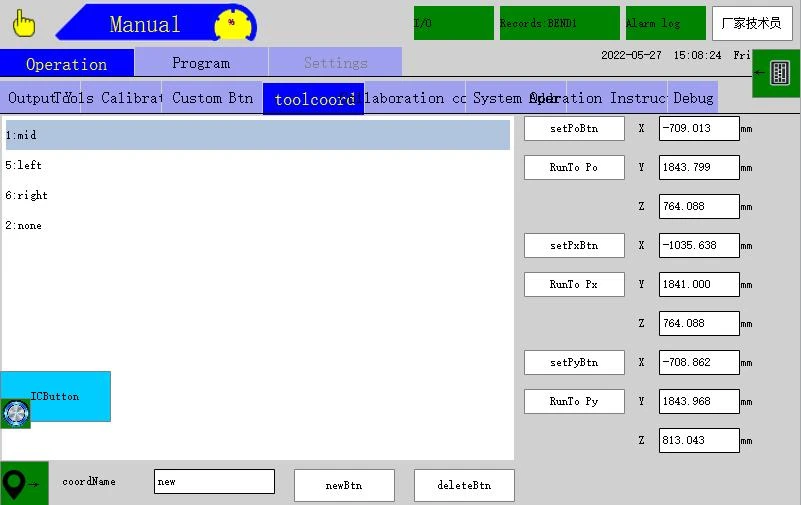The width and height of the screenshot is (801, 505).
Task: Select the 5:left coordinate entry
Action: tap(257, 165)
